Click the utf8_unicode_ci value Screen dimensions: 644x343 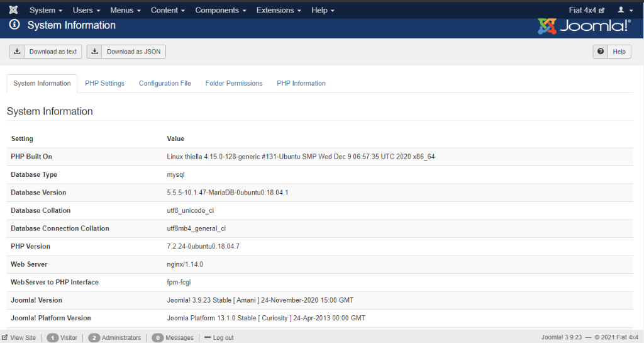point(190,211)
